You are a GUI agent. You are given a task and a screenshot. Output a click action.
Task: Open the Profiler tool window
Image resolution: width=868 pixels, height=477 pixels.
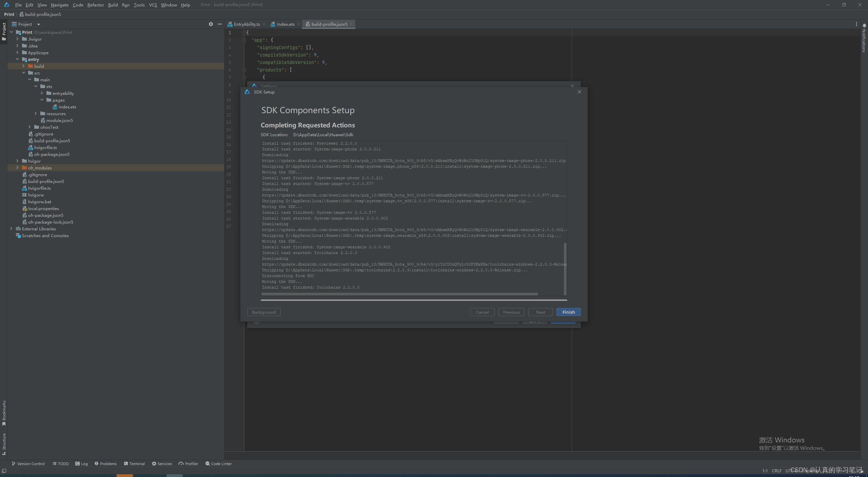click(x=188, y=464)
